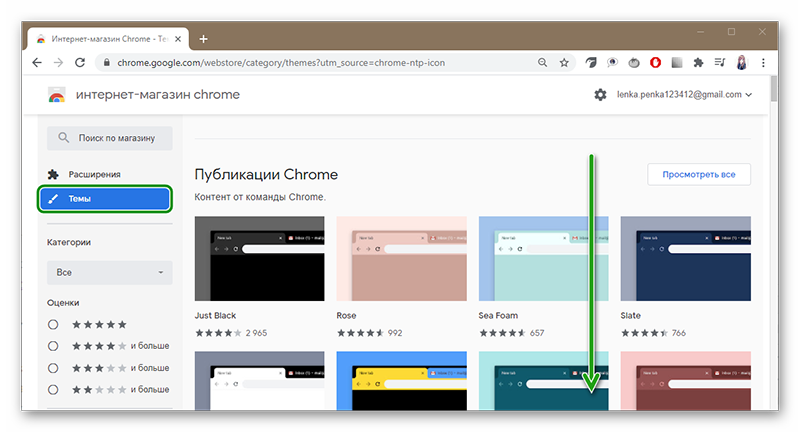Click the Поиск по магазину search field
This screenshot has height=432, width=800.
click(x=110, y=138)
